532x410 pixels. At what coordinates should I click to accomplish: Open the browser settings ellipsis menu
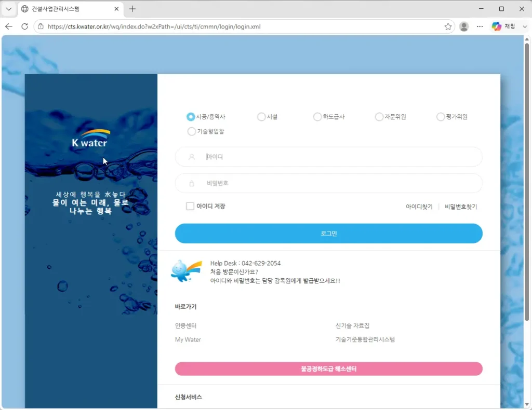480,26
